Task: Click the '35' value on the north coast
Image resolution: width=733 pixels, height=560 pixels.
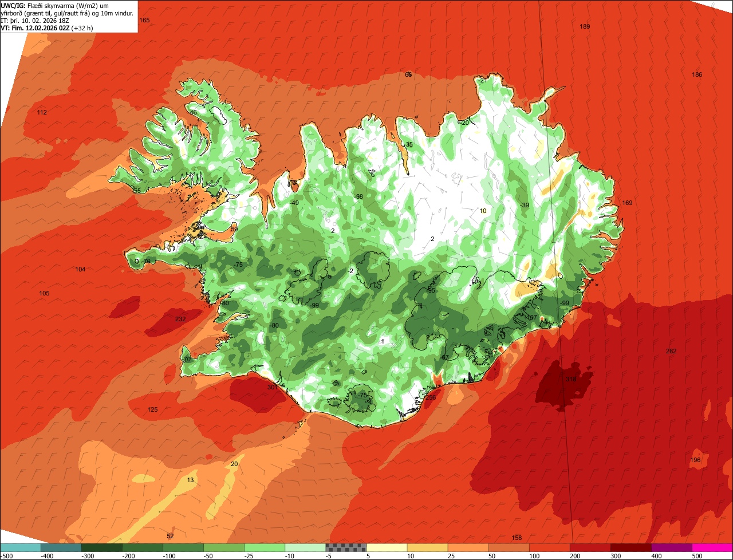Action: 409,145
